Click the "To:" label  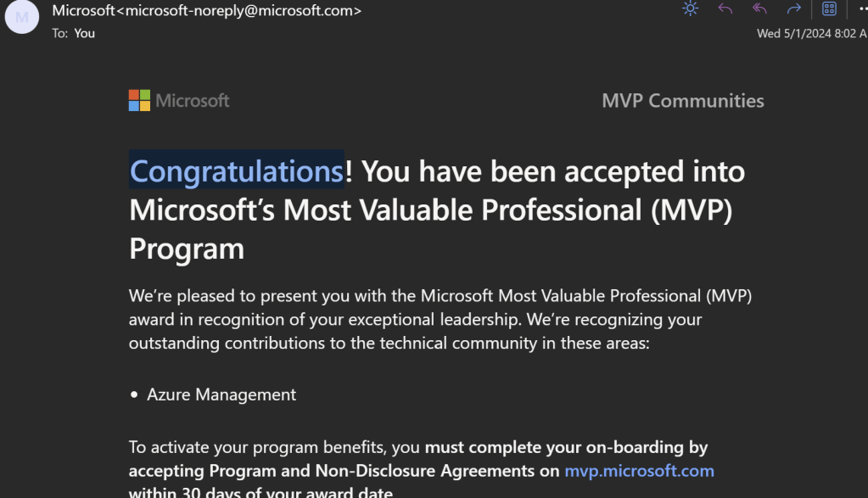click(x=60, y=33)
